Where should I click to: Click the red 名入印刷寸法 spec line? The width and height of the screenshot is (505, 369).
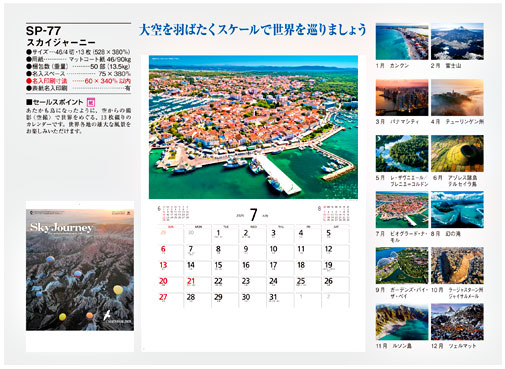[x=78, y=81]
